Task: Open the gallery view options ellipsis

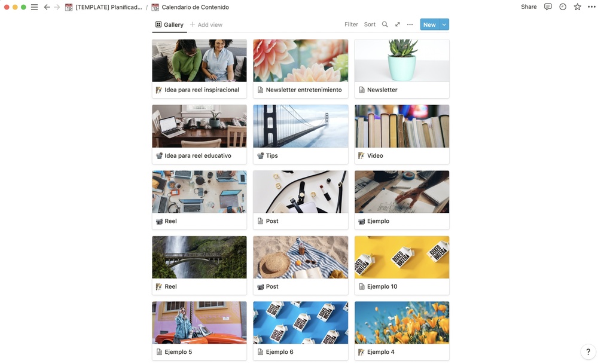Action: 410,24
